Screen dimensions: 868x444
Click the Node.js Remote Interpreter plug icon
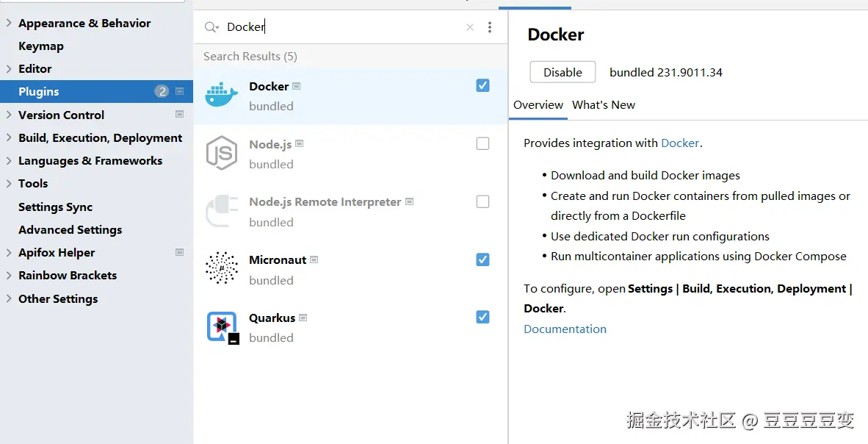(221, 212)
